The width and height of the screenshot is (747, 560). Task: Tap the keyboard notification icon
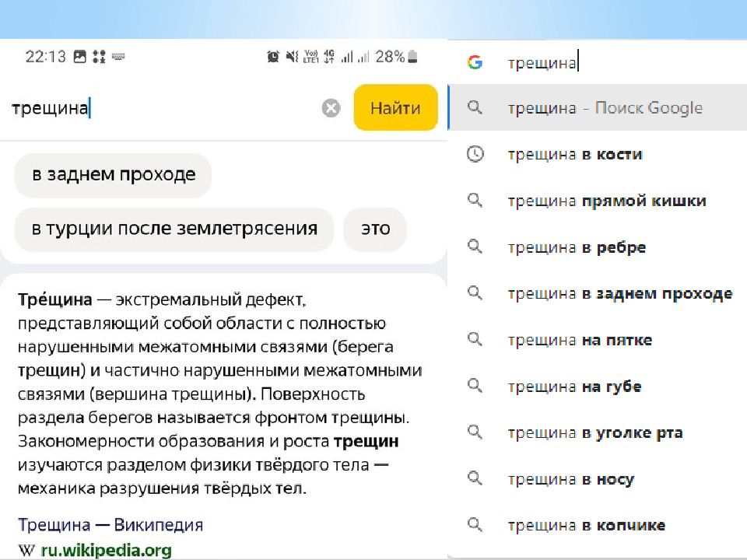(x=118, y=57)
